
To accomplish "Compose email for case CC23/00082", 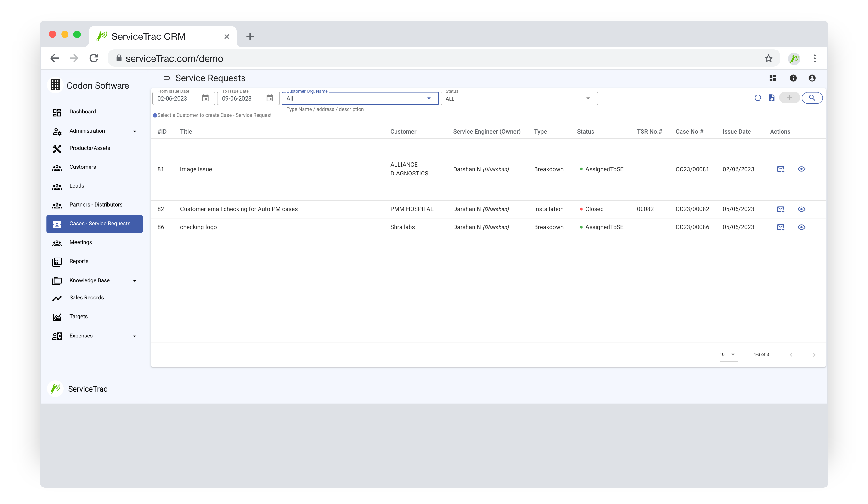I will (781, 209).
